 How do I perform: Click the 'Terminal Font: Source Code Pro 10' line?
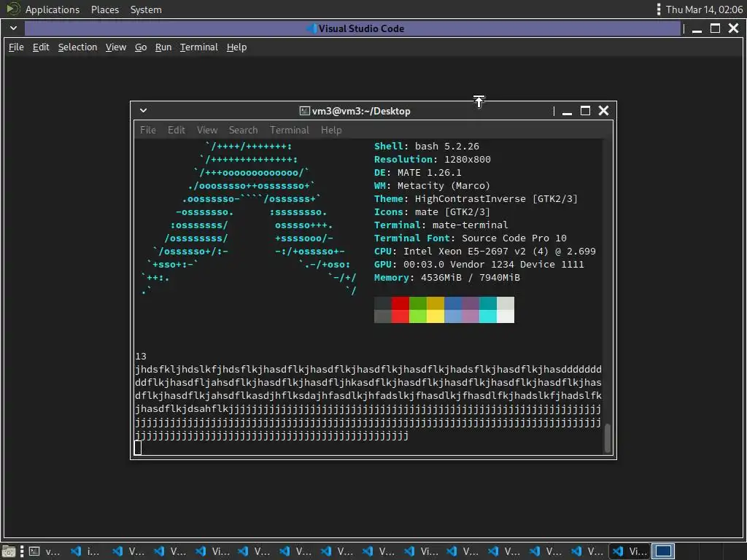point(471,238)
